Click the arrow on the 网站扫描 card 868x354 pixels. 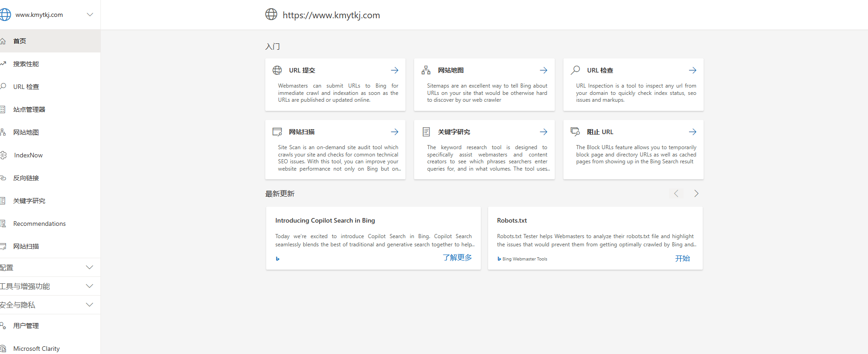[395, 132]
